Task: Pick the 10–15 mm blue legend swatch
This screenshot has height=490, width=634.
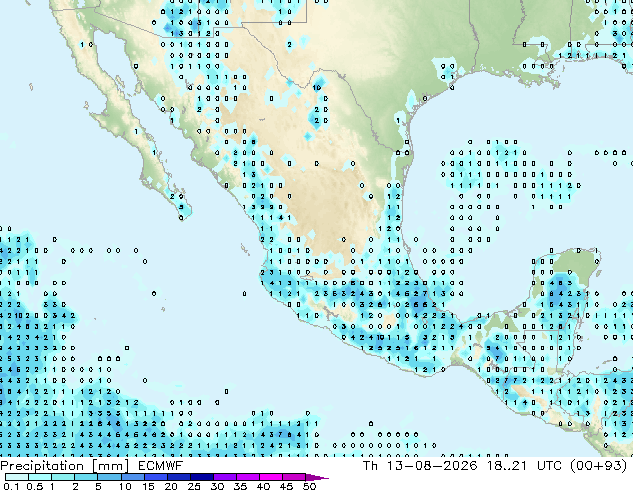Action: click(133, 477)
